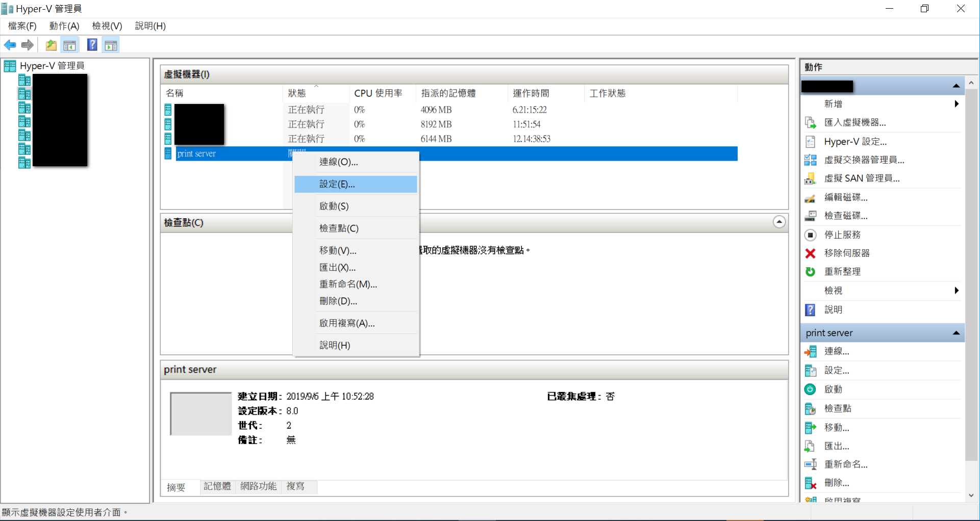
Task: Collapse the Checkpoints pane with the chevron button
Action: coord(779,222)
